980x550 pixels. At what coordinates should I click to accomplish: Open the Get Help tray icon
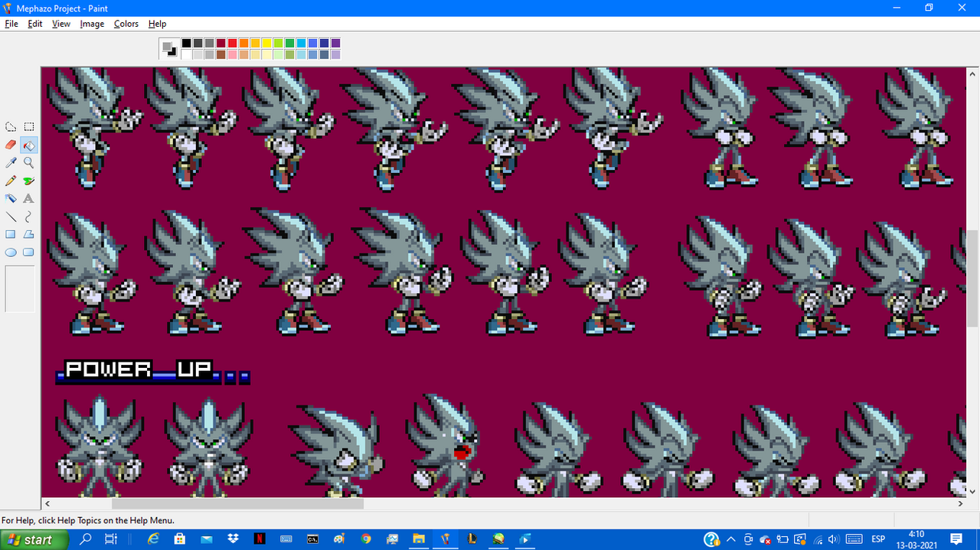point(711,539)
